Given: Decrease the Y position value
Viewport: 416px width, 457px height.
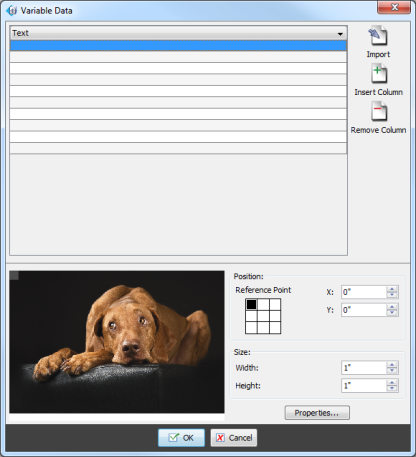Looking at the screenshot, I should tap(392, 313).
